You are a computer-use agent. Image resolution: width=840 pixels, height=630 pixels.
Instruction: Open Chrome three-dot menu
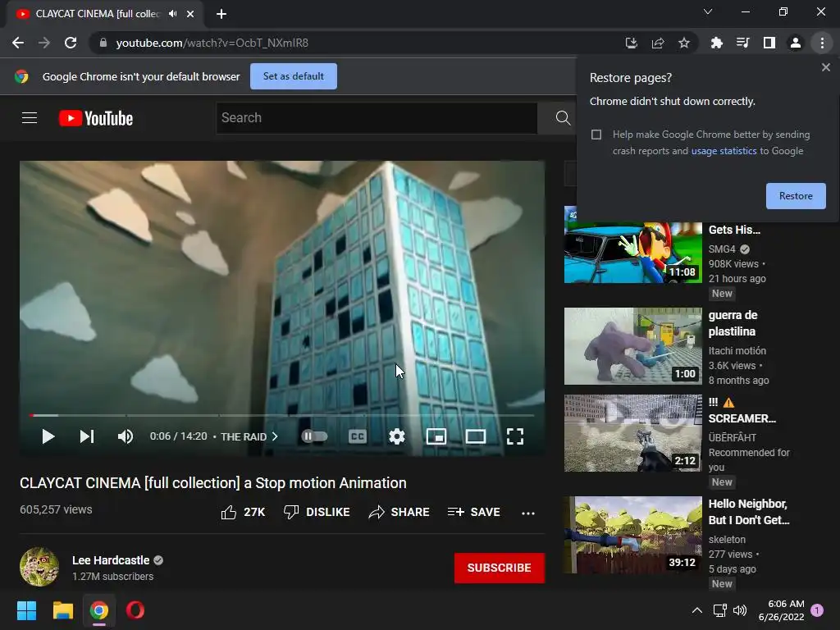[822, 43]
